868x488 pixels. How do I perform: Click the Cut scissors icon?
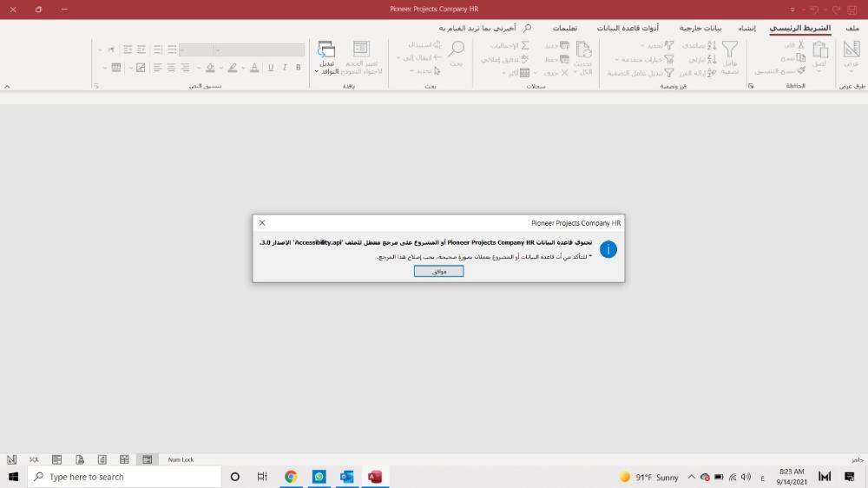tap(800, 44)
